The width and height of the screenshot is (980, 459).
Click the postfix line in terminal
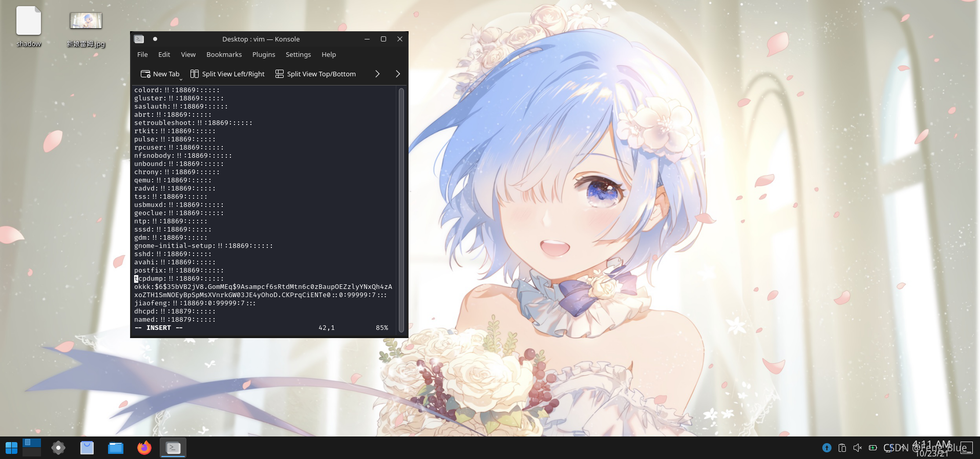coord(179,270)
